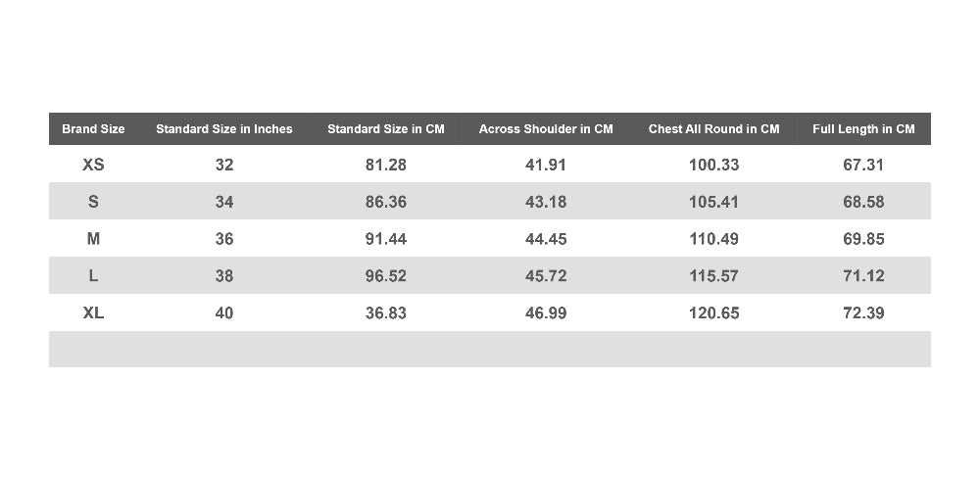Click the 44.45 across shoulder value
The width and height of the screenshot is (980, 480).
coord(546,239)
